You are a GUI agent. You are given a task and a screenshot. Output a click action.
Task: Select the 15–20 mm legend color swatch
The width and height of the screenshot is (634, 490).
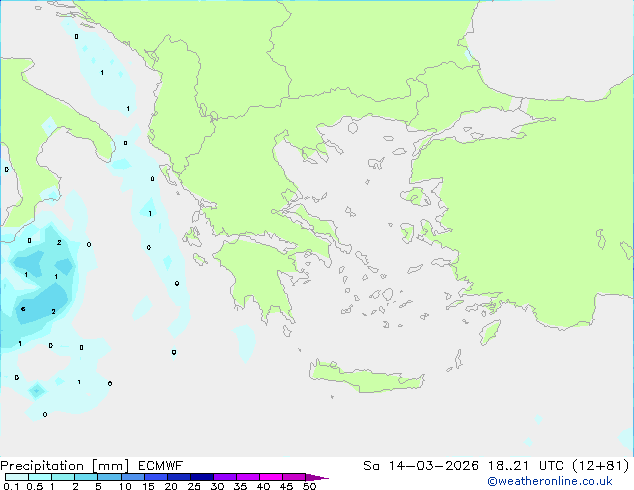click(x=155, y=477)
